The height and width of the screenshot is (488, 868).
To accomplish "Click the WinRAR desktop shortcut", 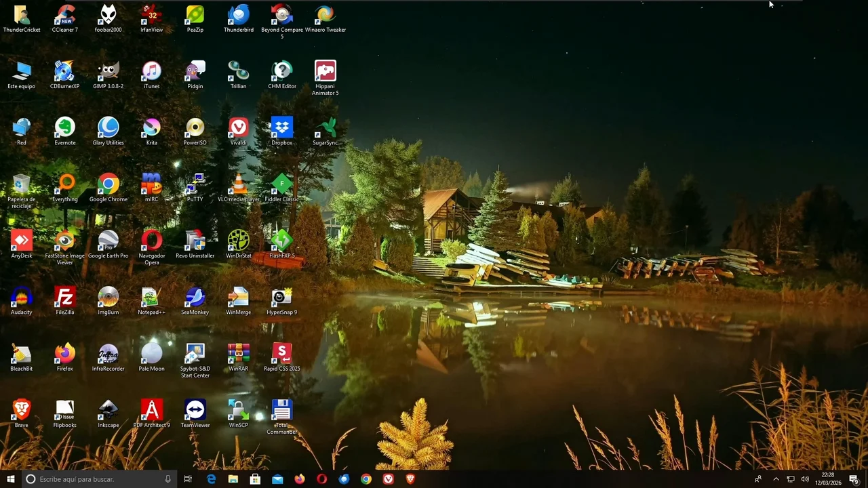I will coord(239,354).
